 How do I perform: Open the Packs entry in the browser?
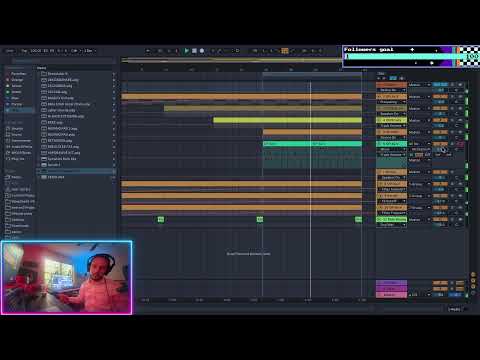pos(16,177)
